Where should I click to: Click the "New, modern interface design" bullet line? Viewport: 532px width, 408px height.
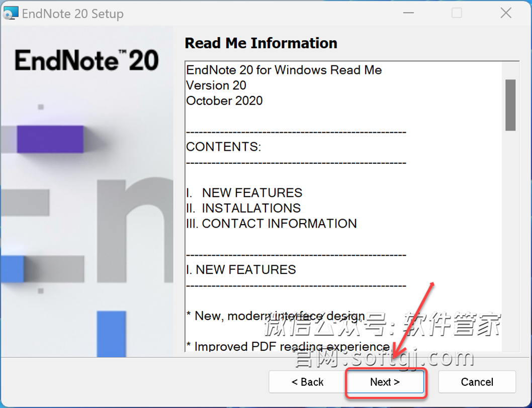tap(276, 316)
